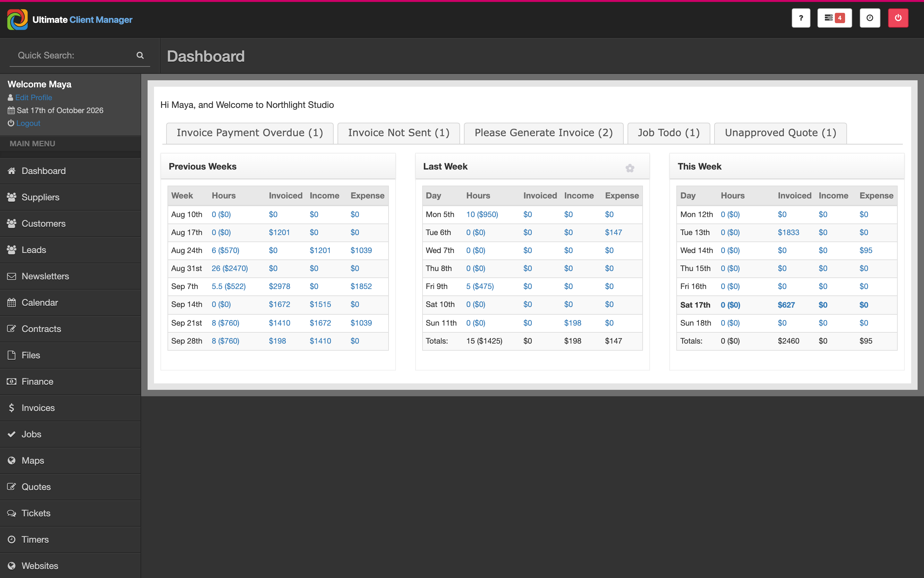The height and width of the screenshot is (578, 924).
Task: Click the Newsletters envelope icon
Action: click(12, 276)
